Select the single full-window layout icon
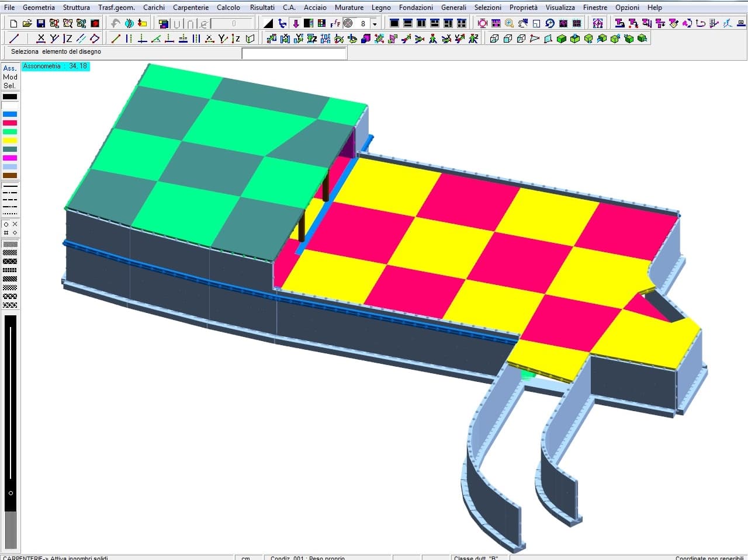Viewport: 748px width, 560px height. tap(394, 23)
